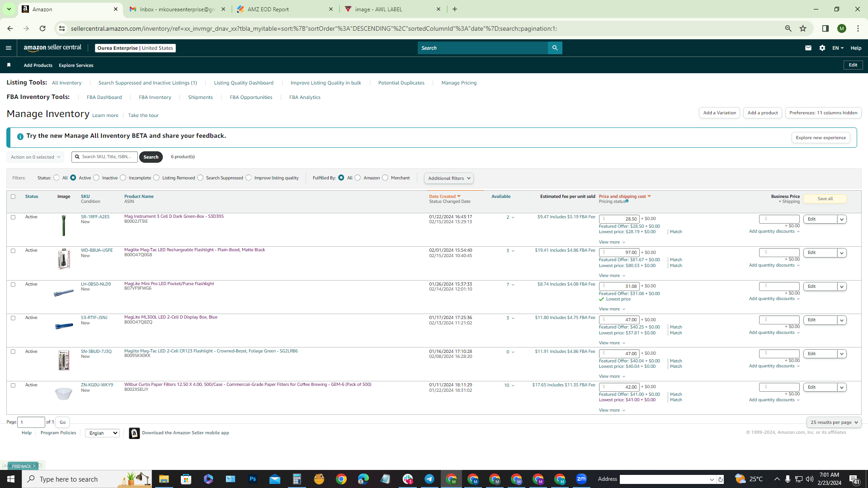Open the Amazon Seller mobile app icon
Image resolution: width=868 pixels, height=488 pixels.
(134, 433)
